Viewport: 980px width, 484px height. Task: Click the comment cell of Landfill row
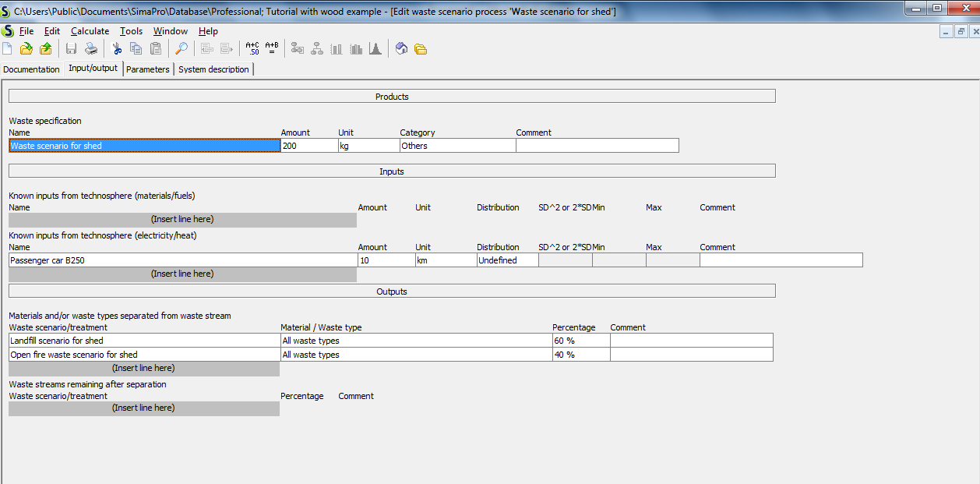[692, 341]
